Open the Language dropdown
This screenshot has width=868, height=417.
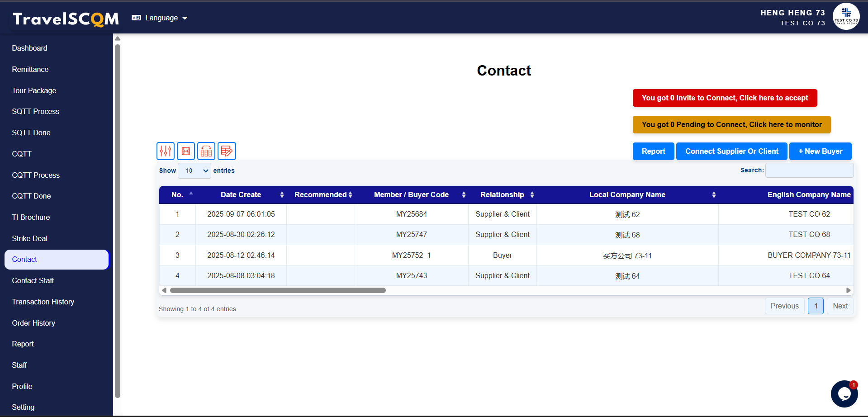click(160, 18)
